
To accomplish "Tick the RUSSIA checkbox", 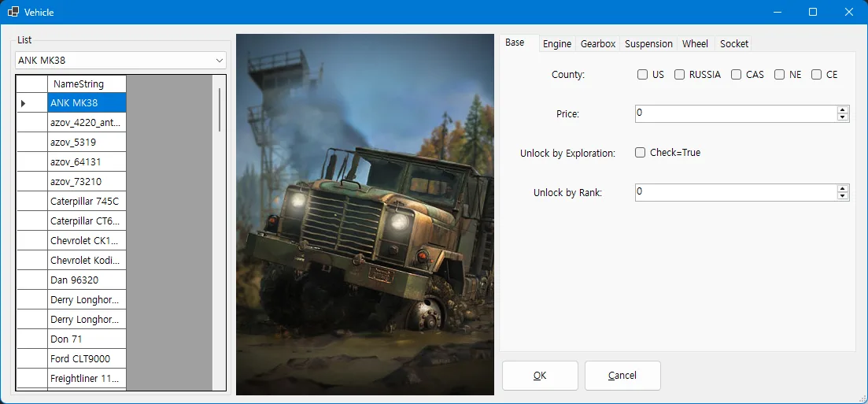I will pos(679,74).
